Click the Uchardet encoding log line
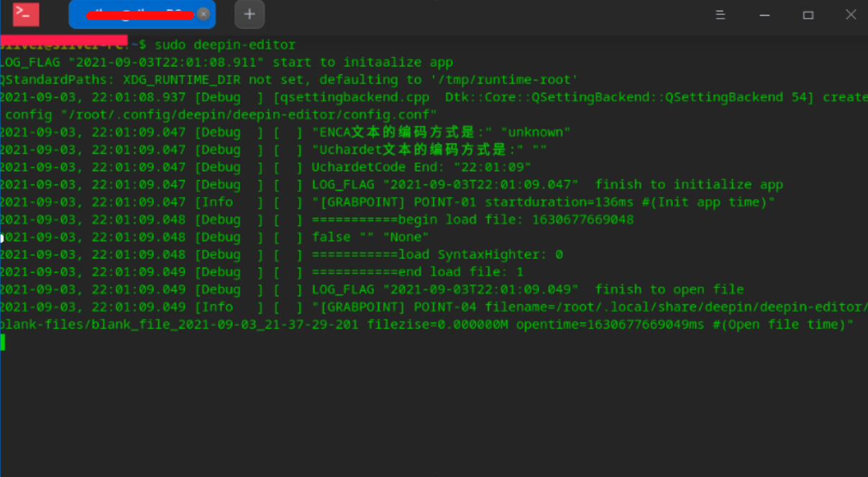 pos(273,150)
